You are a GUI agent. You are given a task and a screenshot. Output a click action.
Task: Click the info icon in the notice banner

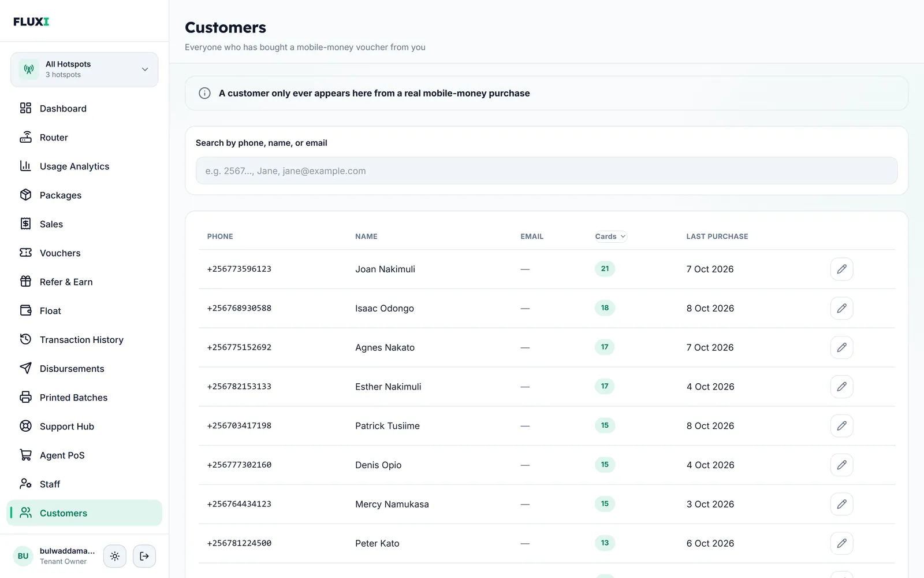(204, 93)
